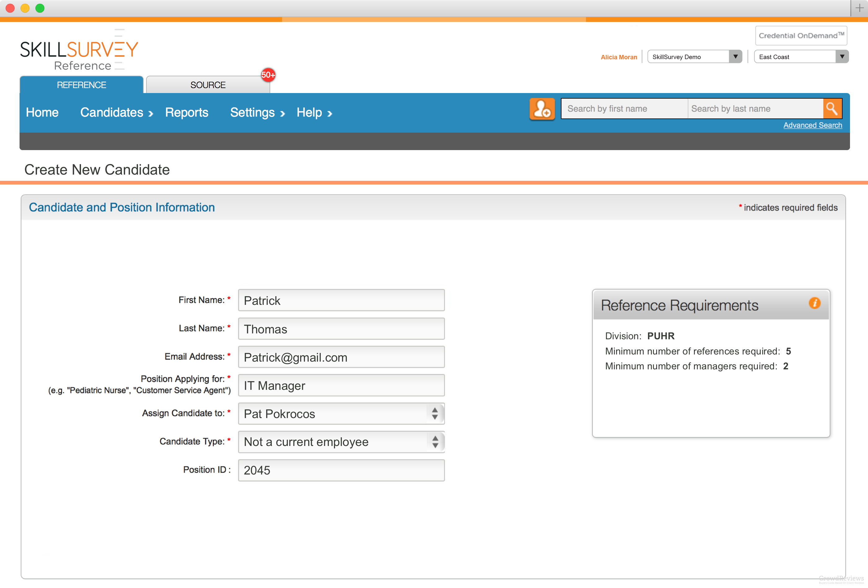Click the 50+ notification badge
Viewport: 868px width, 588px height.
[x=268, y=75]
